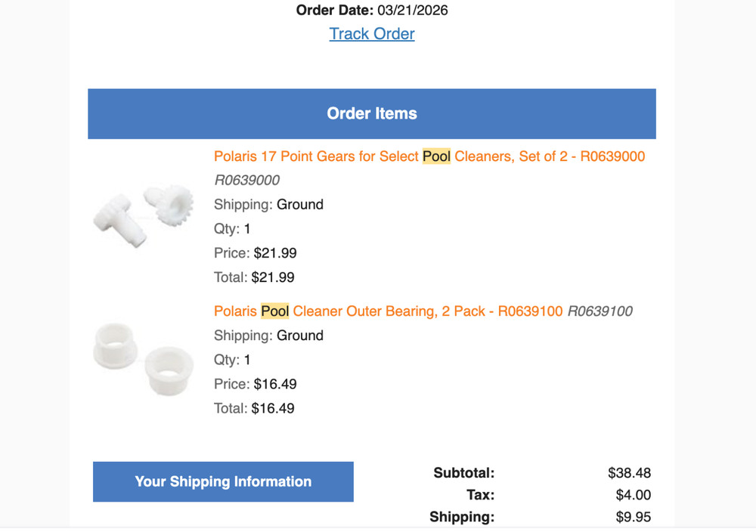Open the Polaris 17 Point Gears product link

coord(429,156)
